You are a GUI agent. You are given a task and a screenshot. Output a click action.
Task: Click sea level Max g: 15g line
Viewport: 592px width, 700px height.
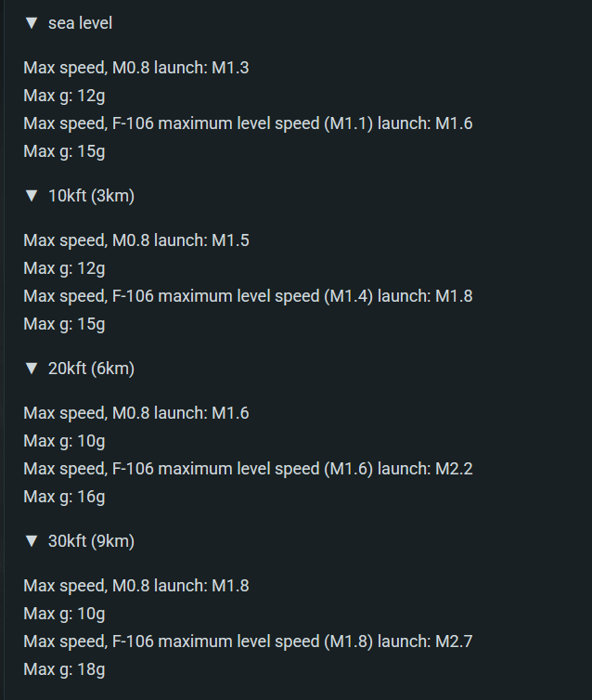coord(64,151)
